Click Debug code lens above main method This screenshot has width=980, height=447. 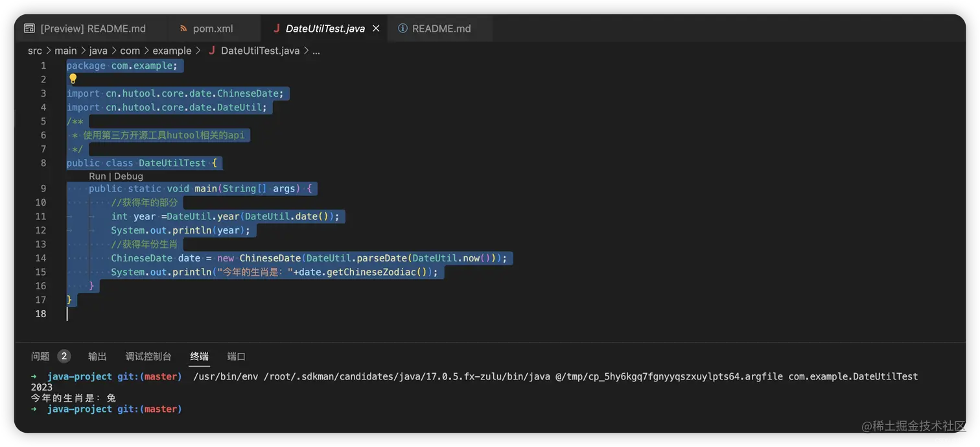point(128,176)
